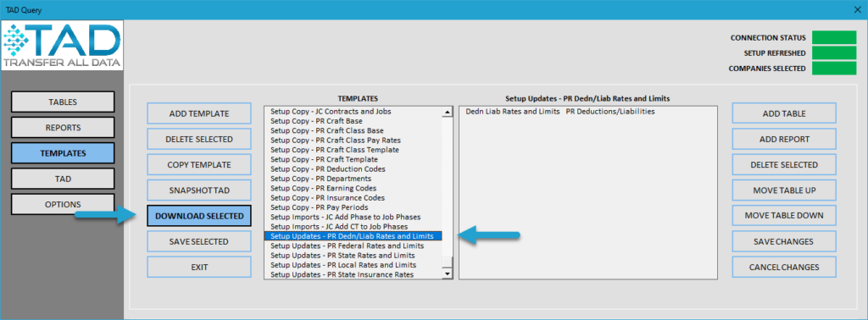Select 'Setup Updates - PR Local Rates and Limits'

(x=353, y=265)
